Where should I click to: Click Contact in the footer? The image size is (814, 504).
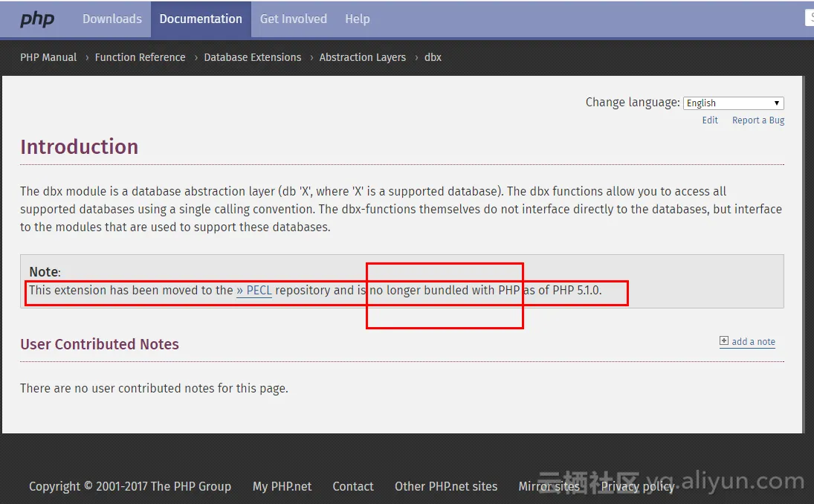(x=352, y=486)
